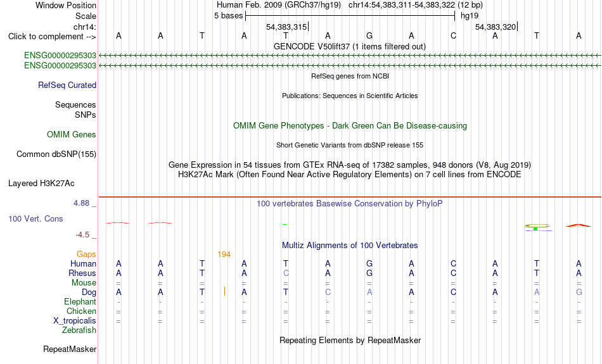Open the RepeatMasker track label
602x364 pixels.
tap(70, 349)
